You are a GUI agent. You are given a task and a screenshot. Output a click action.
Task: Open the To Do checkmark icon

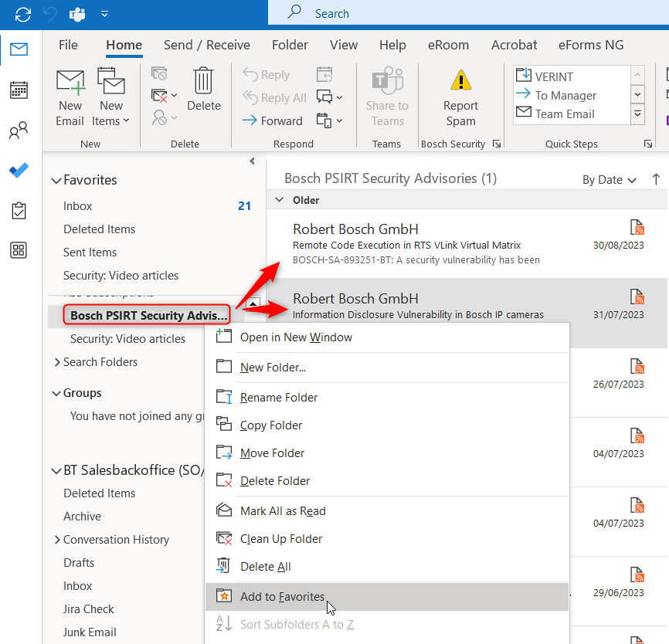coord(19,171)
